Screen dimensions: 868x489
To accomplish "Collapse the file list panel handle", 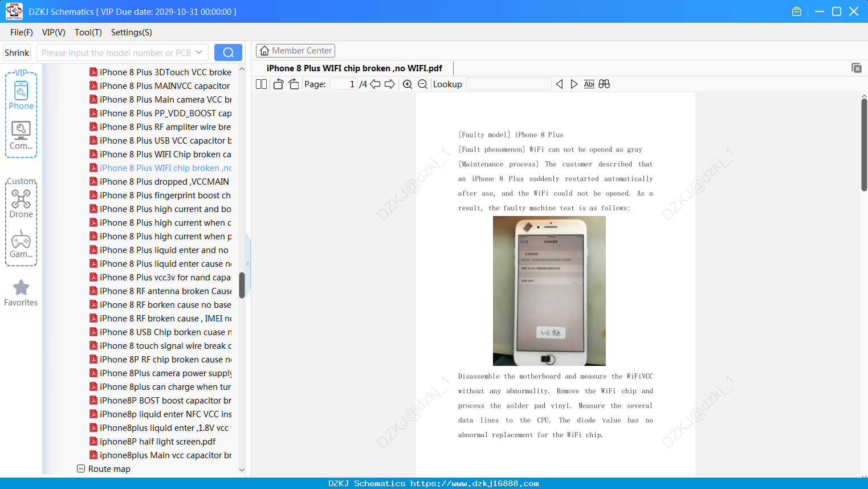I will (248, 264).
